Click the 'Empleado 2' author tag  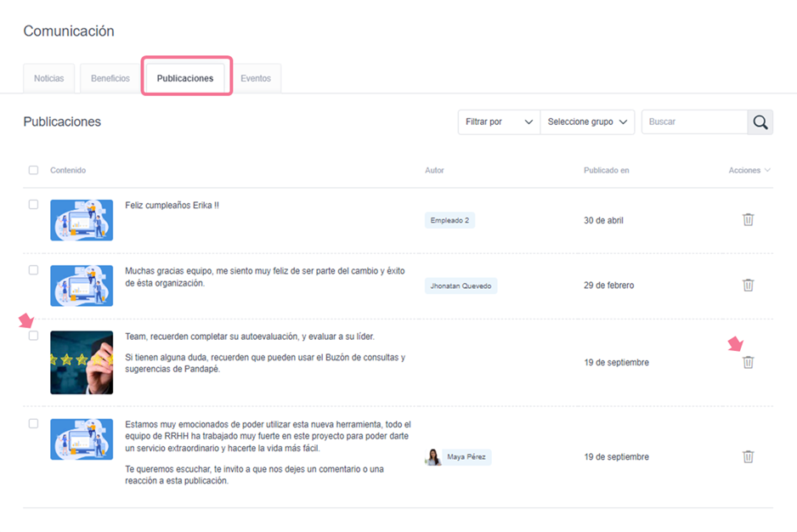tap(449, 220)
